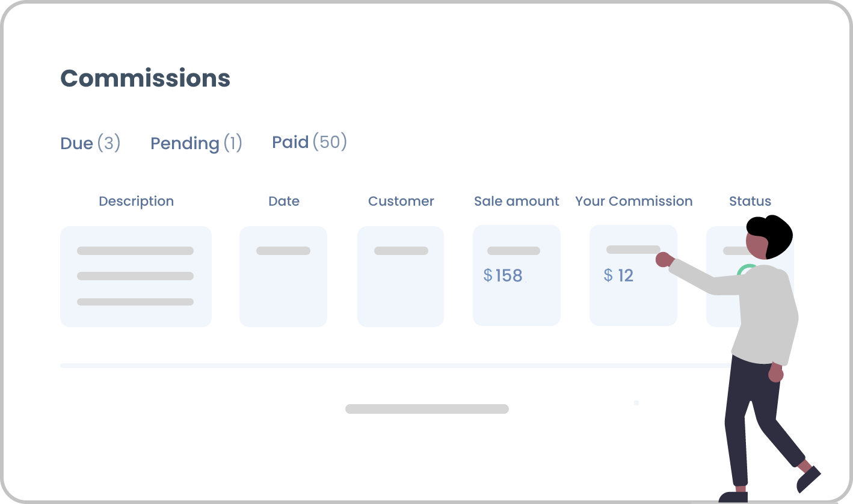Click the light blue divider line
Viewport: 853px width, 504px height.
pyautogui.click(x=394, y=366)
